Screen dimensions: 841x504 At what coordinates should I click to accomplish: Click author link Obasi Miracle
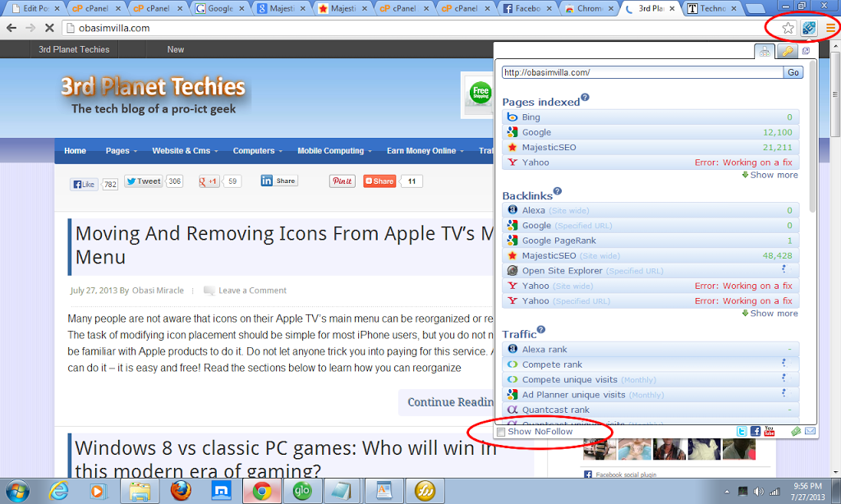[158, 290]
